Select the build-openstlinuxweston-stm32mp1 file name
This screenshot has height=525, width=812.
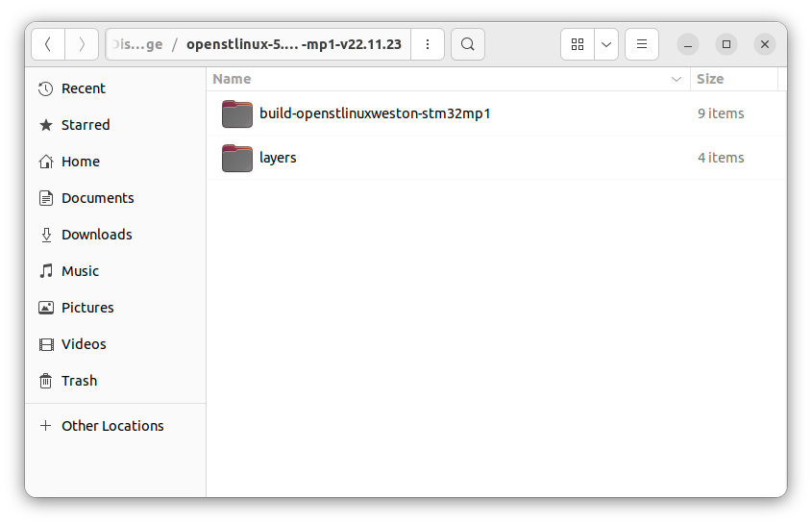[375, 113]
